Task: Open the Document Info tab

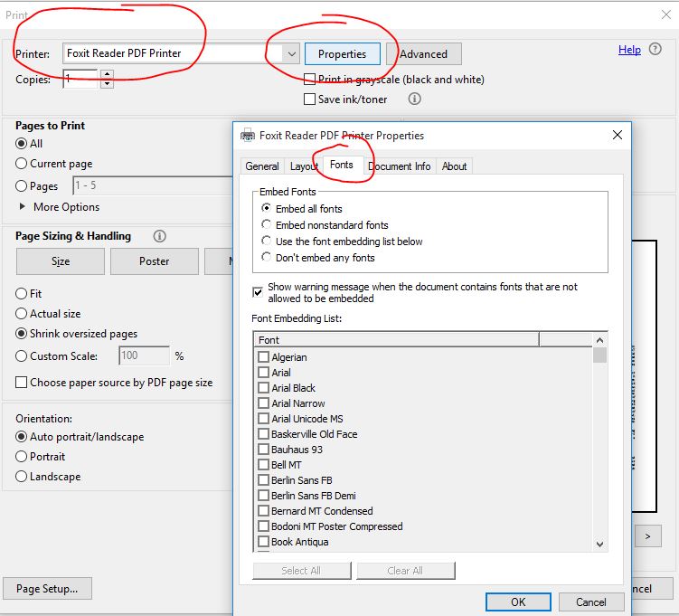Action: tap(399, 166)
